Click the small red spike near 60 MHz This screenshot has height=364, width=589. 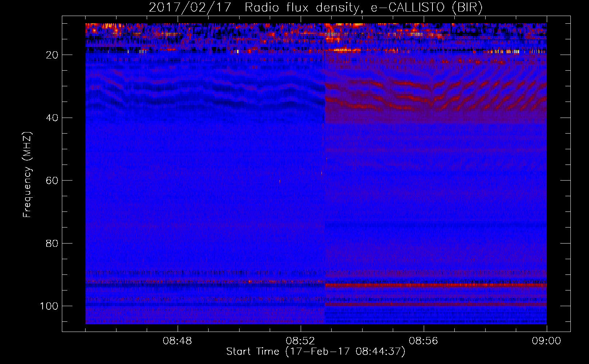[280, 181]
